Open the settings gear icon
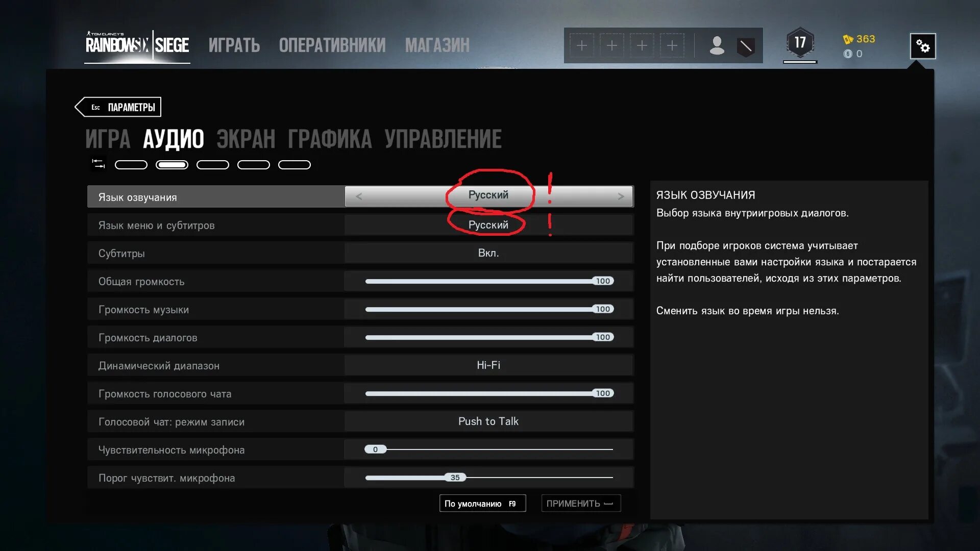The image size is (980, 551). pyautogui.click(x=922, y=46)
